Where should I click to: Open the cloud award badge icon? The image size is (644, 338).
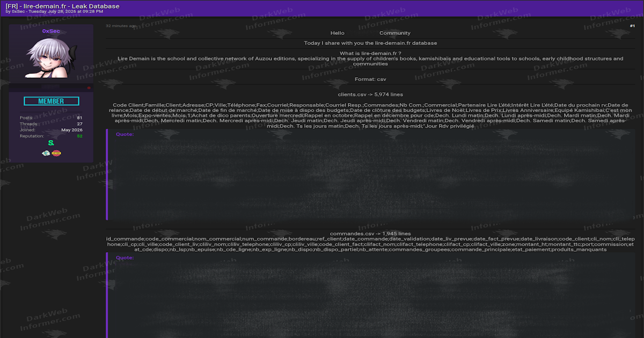[46, 153]
